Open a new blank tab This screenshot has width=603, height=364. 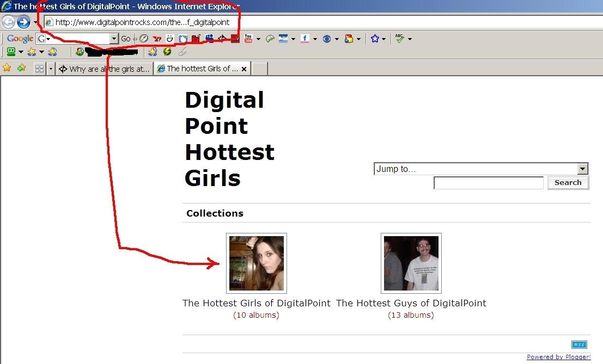coord(260,69)
